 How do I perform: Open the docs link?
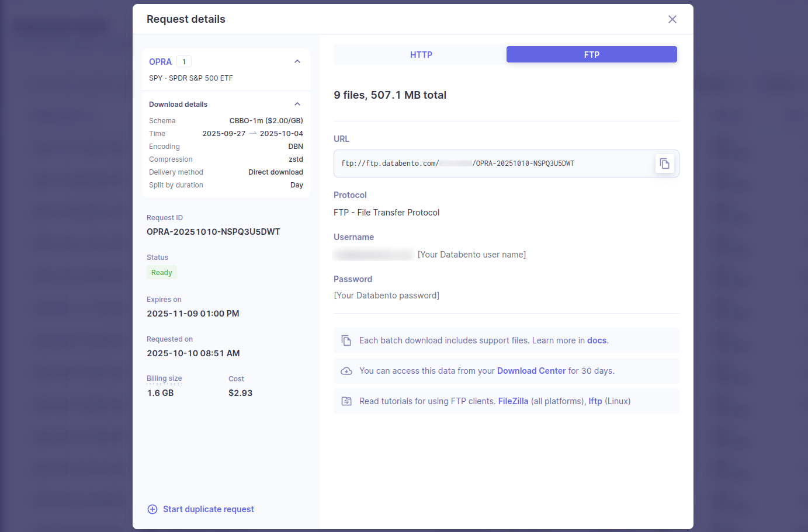coord(596,340)
